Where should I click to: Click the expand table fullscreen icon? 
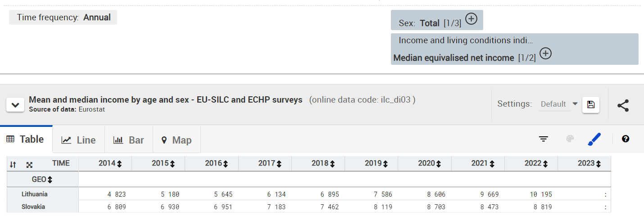29,165
